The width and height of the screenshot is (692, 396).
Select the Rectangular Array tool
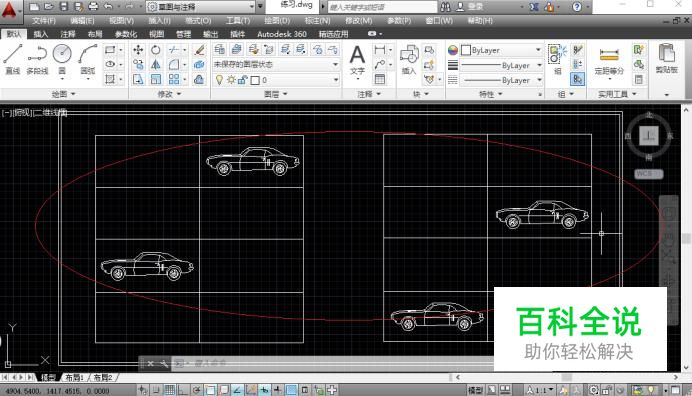tap(174, 79)
